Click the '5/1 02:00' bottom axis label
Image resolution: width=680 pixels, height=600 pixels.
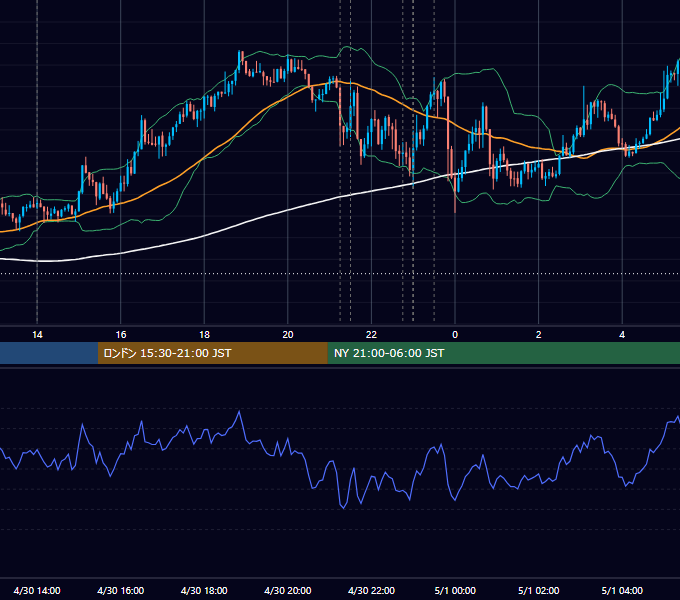[539, 590]
